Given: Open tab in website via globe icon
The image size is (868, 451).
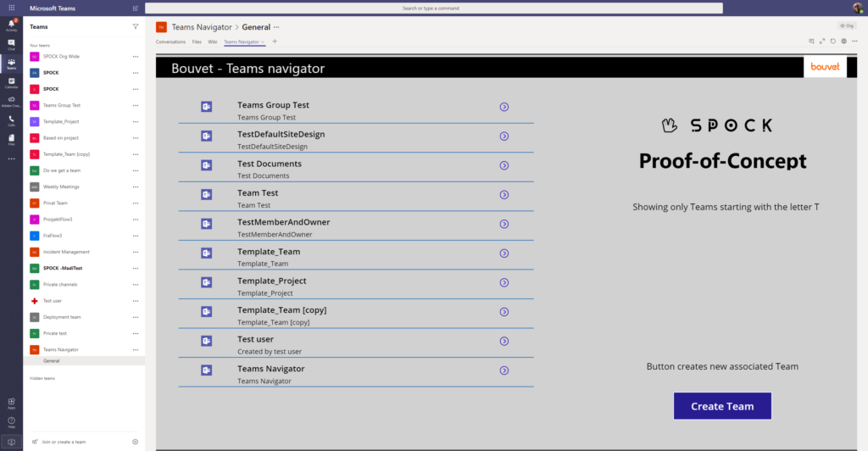Looking at the screenshot, I should [x=843, y=42].
